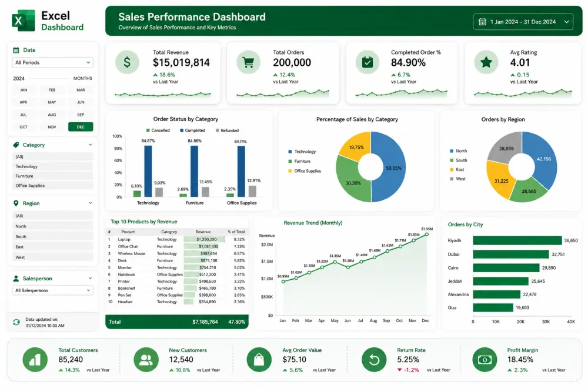Click the Profit Margin banknote icon
This screenshot has height=392, width=588.
pos(485,360)
